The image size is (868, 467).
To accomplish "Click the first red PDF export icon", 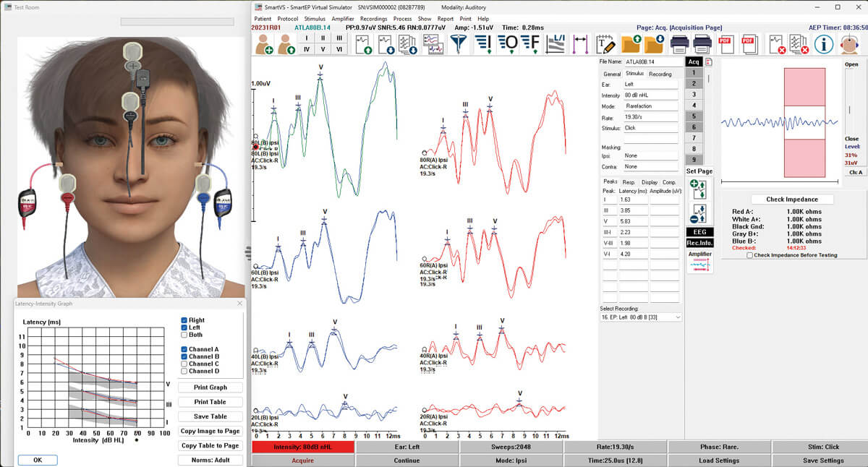I will pos(726,44).
